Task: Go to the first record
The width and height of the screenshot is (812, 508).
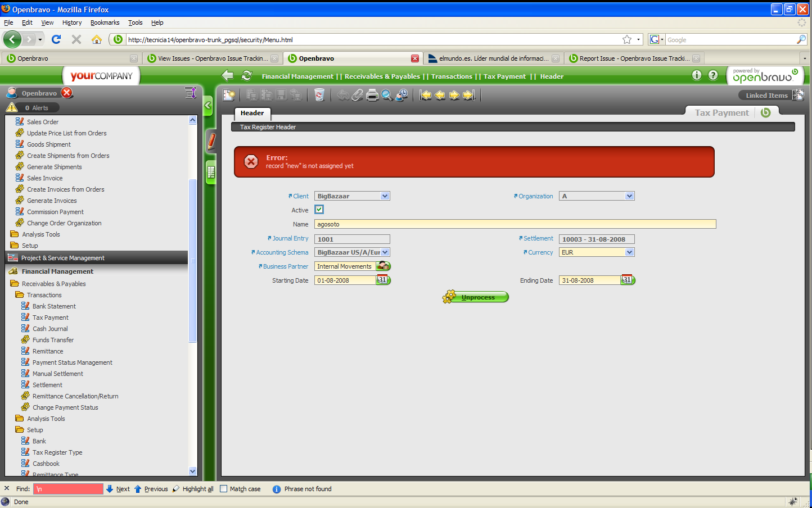Action: pyautogui.click(x=426, y=95)
